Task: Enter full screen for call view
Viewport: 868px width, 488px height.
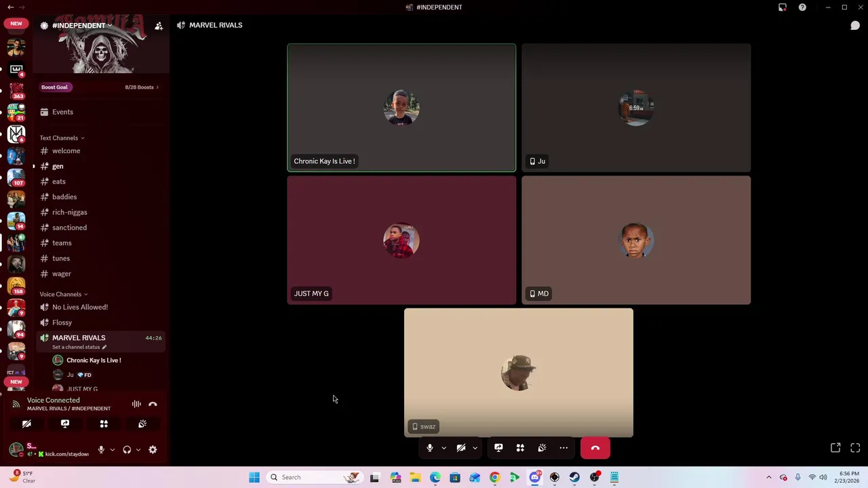Action: click(x=855, y=448)
